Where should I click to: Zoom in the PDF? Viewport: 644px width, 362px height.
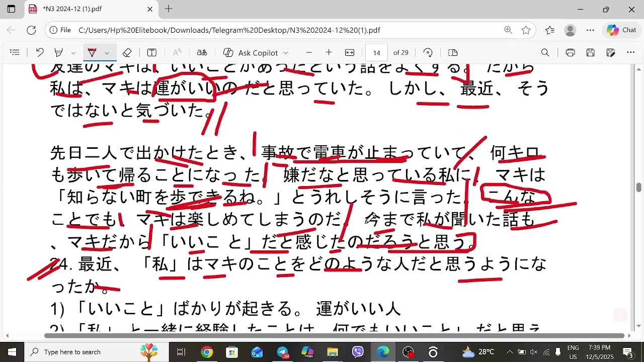coord(329,53)
